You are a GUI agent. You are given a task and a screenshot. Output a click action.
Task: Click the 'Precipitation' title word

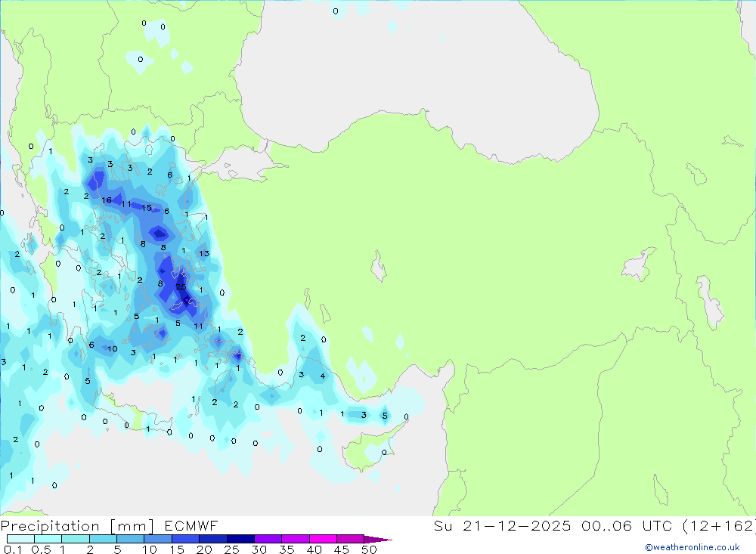pos(50,525)
